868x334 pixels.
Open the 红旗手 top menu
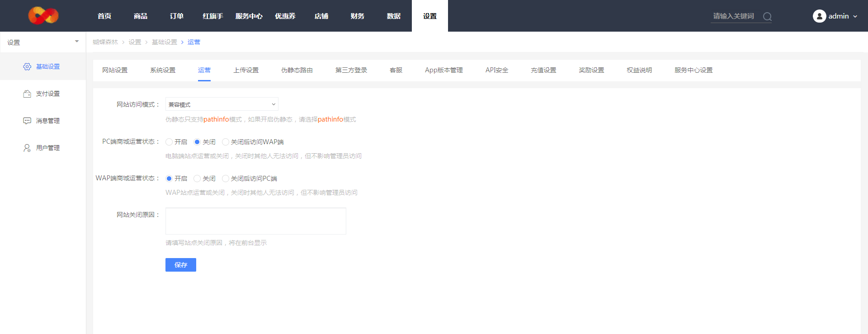213,16
